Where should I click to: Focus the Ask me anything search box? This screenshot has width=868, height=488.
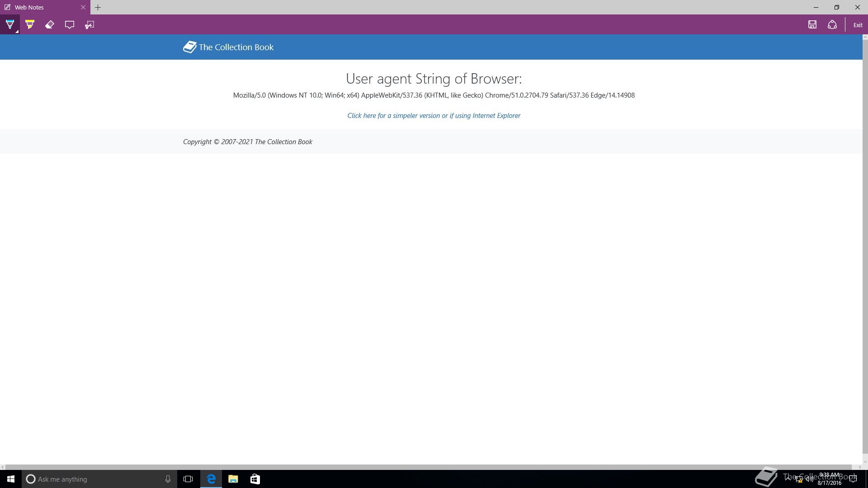(x=99, y=479)
